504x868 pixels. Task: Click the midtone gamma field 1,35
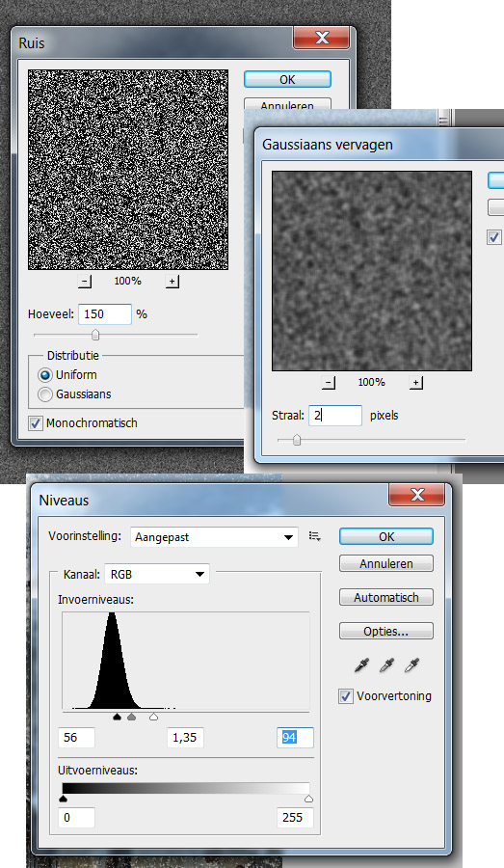[185, 738]
